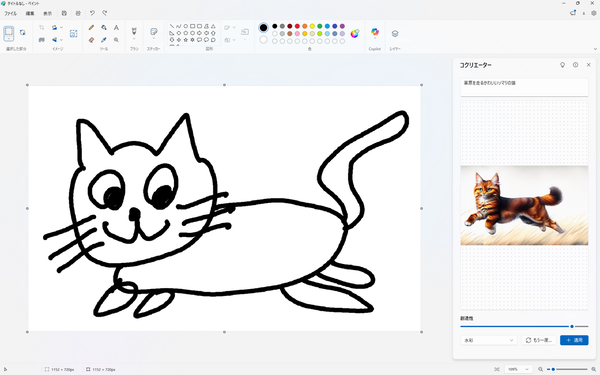Viewport: 600px width, 375px height.
Task: Close the Cocreator panel
Action: click(x=589, y=65)
